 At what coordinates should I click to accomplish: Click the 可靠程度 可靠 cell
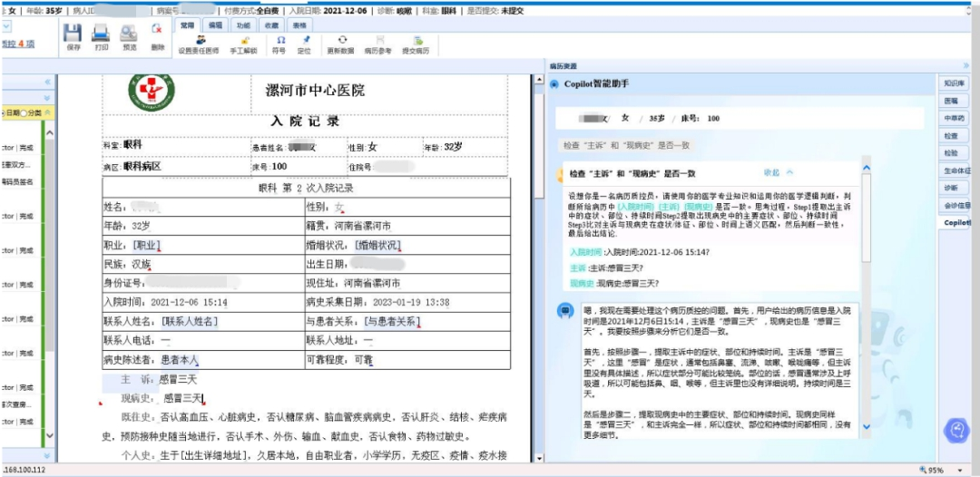(407, 360)
